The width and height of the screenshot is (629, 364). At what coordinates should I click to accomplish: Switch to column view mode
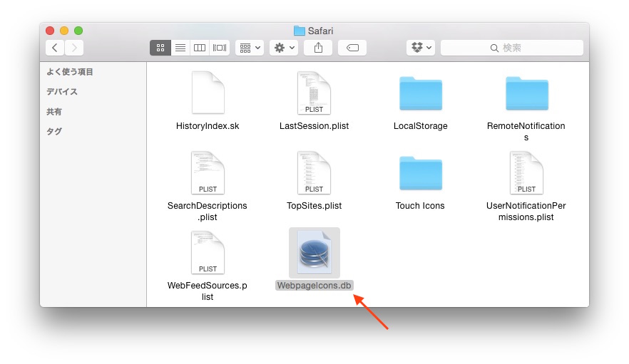tap(200, 48)
